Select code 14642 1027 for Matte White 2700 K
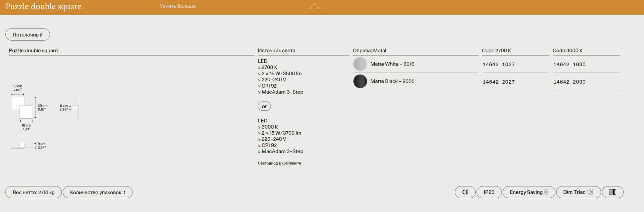 [498, 65]
